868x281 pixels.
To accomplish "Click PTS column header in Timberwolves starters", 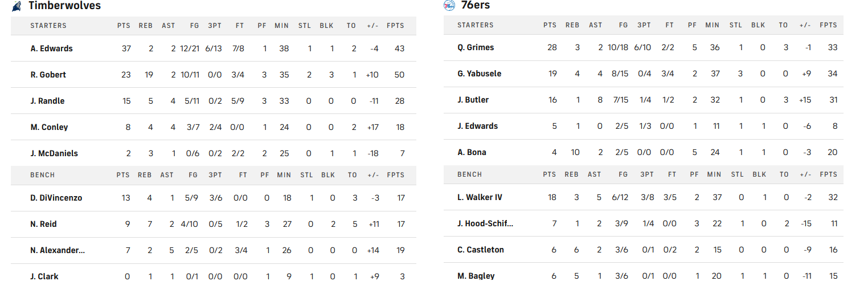I will coord(124,26).
